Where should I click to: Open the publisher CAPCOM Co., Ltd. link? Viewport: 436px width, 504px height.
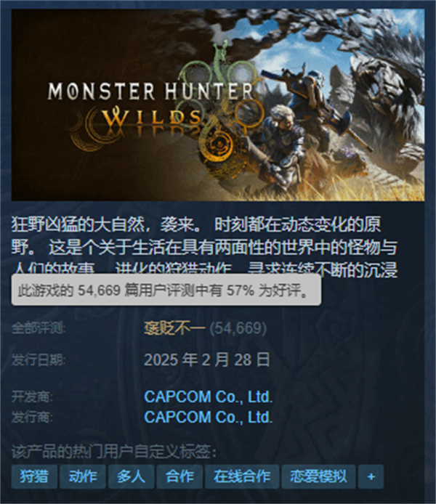click(x=209, y=417)
